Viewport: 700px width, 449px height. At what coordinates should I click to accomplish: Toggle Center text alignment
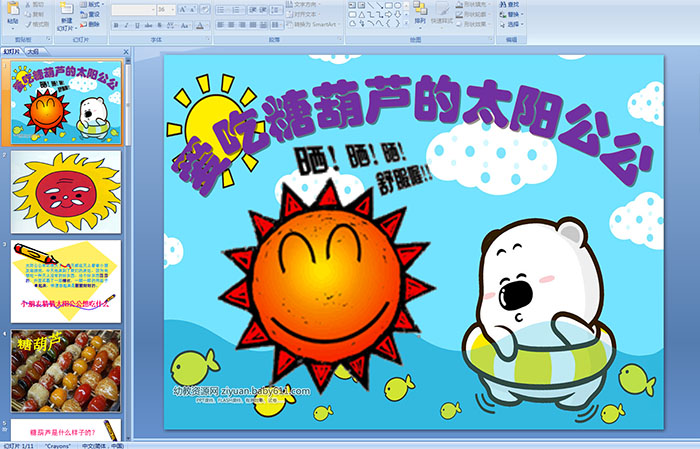231,25
